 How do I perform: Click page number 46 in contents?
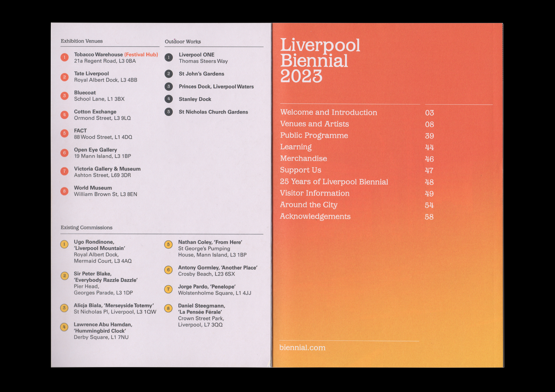click(429, 159)
